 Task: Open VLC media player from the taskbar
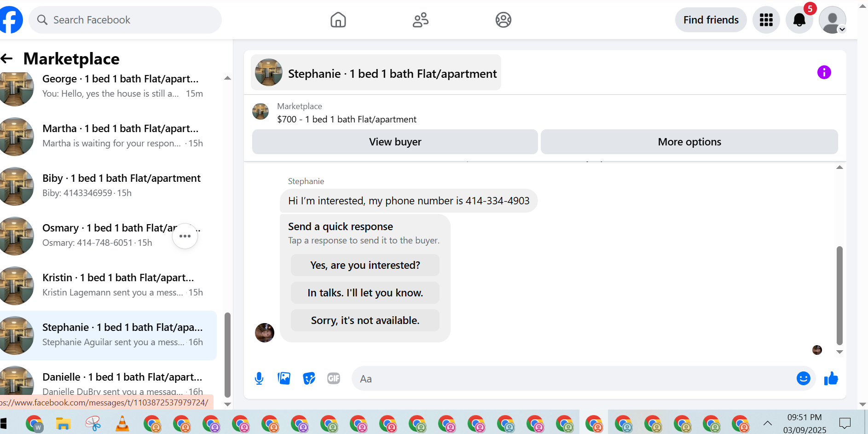click(122, 423)
